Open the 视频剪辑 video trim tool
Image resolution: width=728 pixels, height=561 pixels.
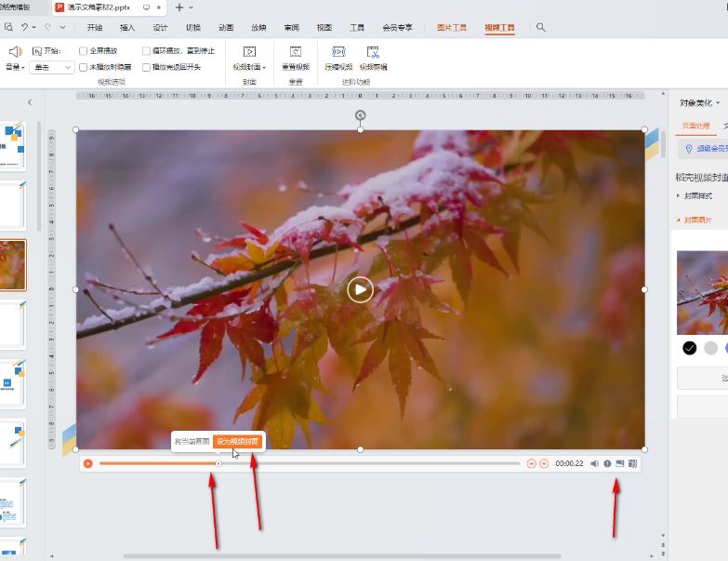tap(373, 53)
